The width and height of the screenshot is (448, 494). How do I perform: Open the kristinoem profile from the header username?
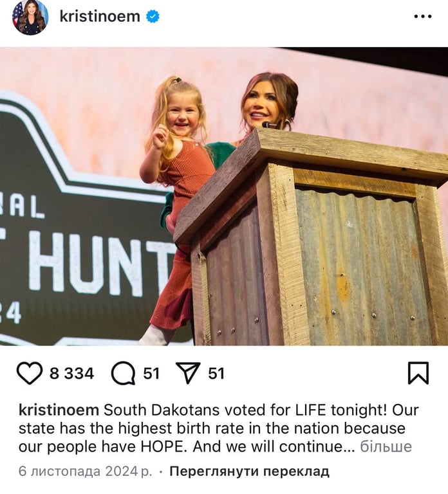[x=99, y=17]
